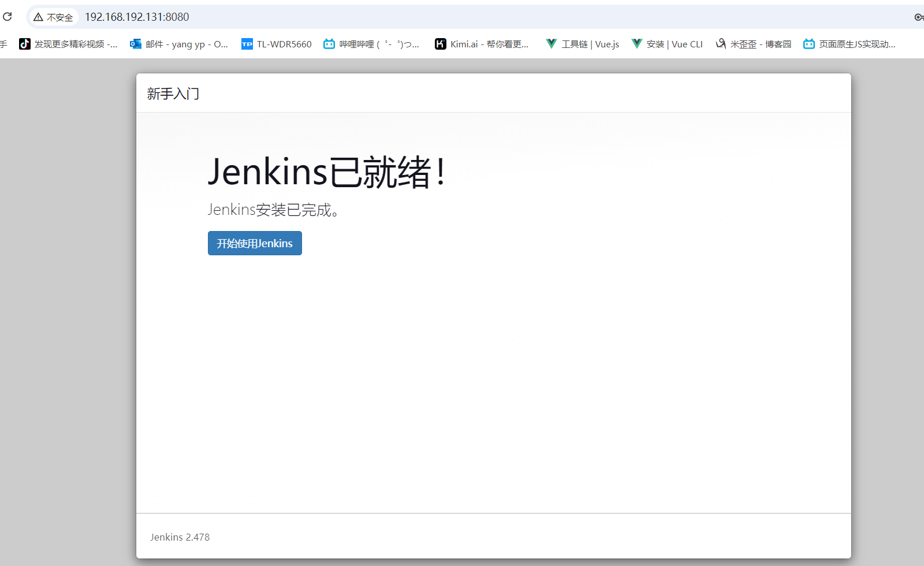
Task: Open the Kimi.ai bookmark
Action: point(482,44)
